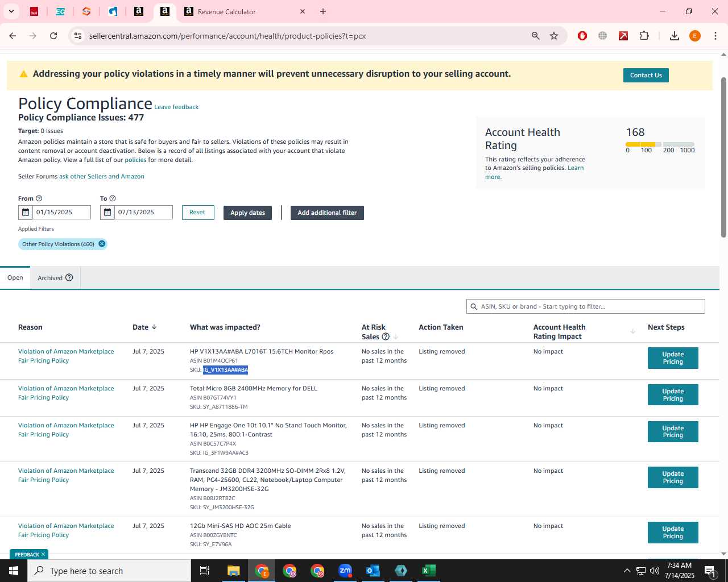Open Outlook from the taskbar
Screen dimensions: 728x582
pos(373,571)
